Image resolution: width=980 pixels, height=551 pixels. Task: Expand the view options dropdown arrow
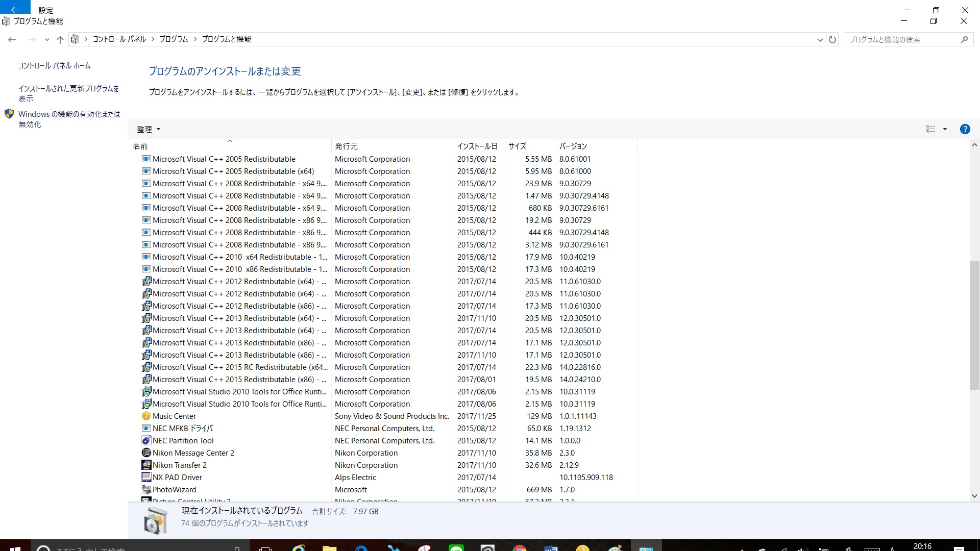945,129
